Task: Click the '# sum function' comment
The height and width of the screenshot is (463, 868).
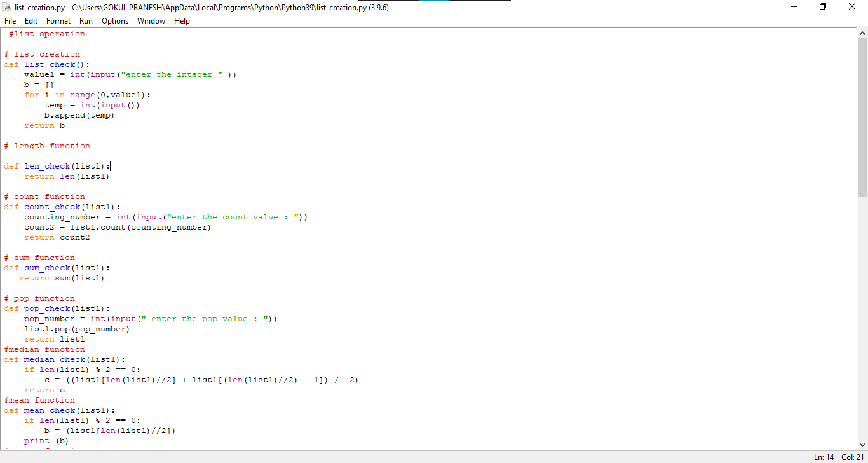Action: tap(39, 258)
